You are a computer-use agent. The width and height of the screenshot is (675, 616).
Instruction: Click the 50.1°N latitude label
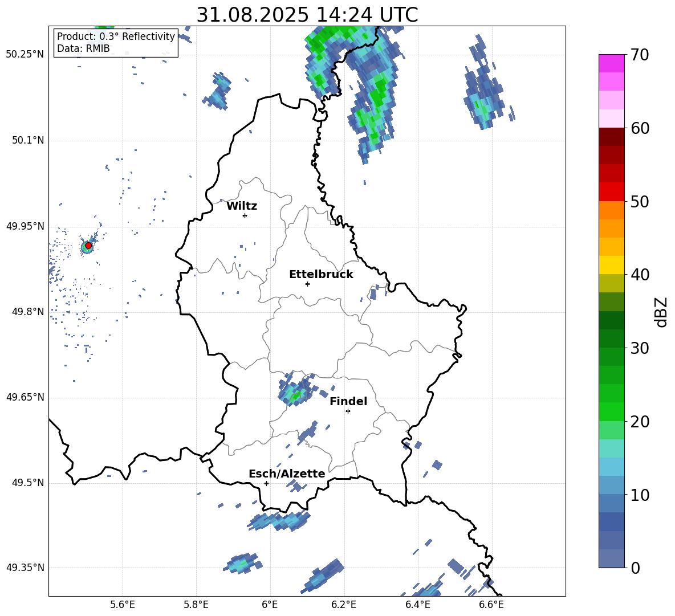(28, 141)
